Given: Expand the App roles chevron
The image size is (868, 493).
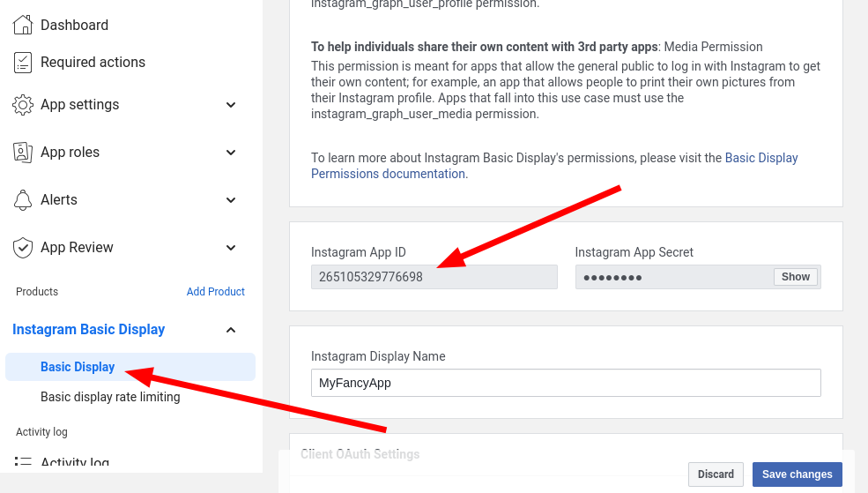Looking at the screenshot, I should [231, 153].
